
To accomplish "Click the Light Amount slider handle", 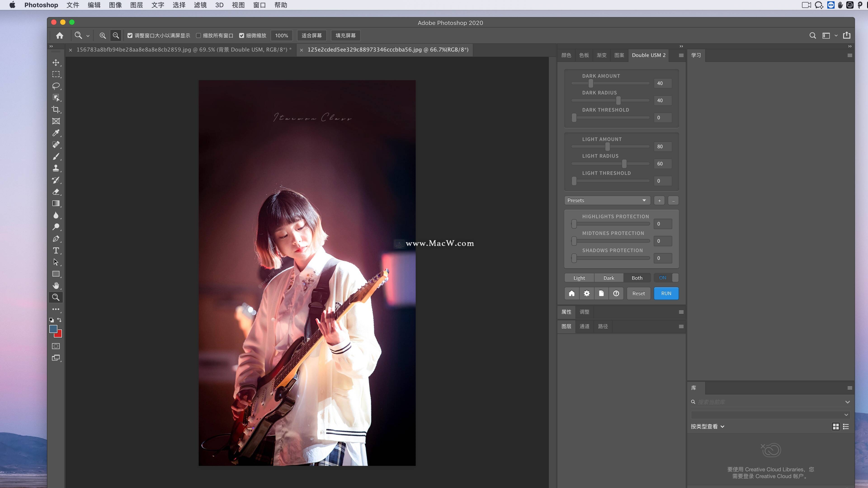I will pos(607,146).
